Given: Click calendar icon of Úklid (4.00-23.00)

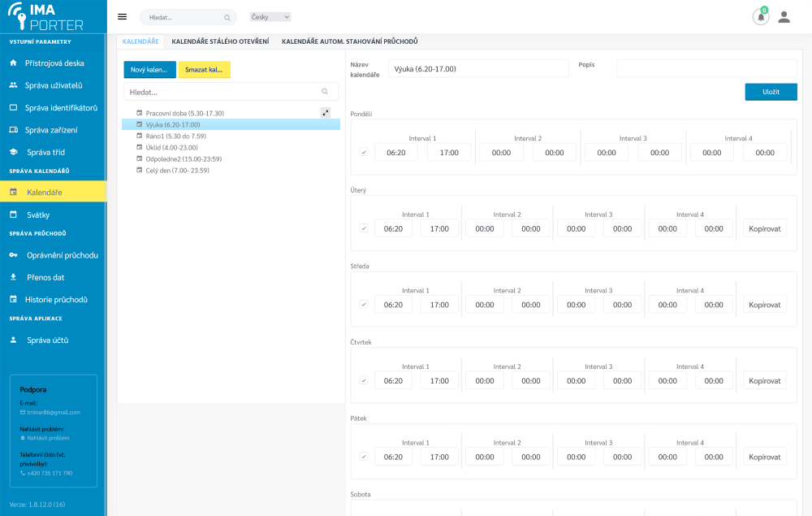Looking at the screenshot, I should [140, 147].
